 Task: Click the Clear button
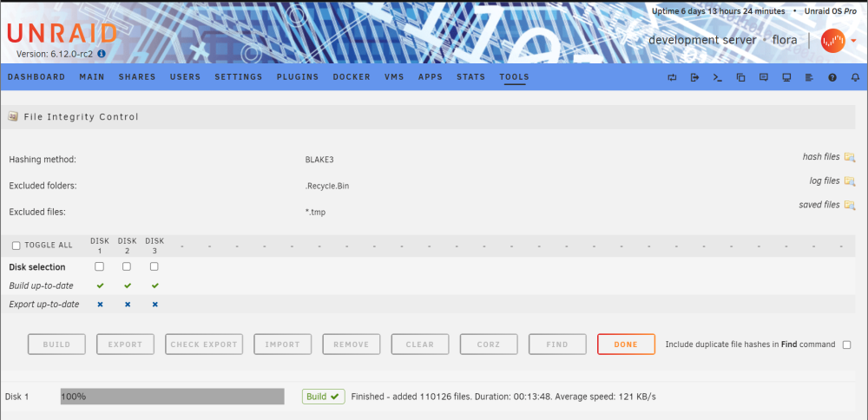[x=420, y=345]
